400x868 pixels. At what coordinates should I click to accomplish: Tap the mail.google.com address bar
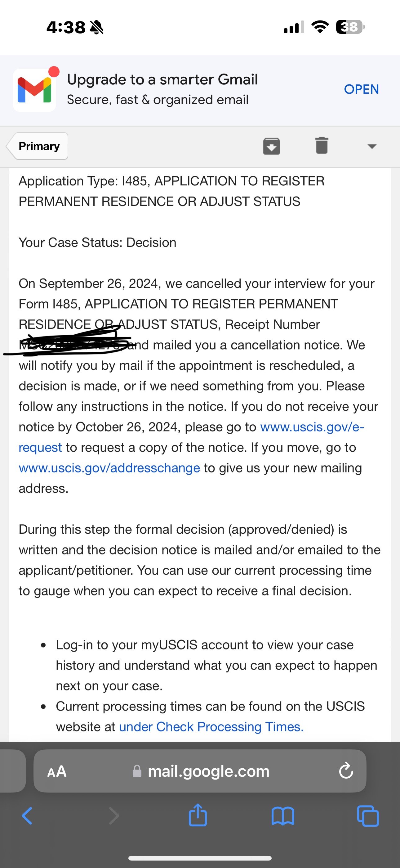pos(208,771)
